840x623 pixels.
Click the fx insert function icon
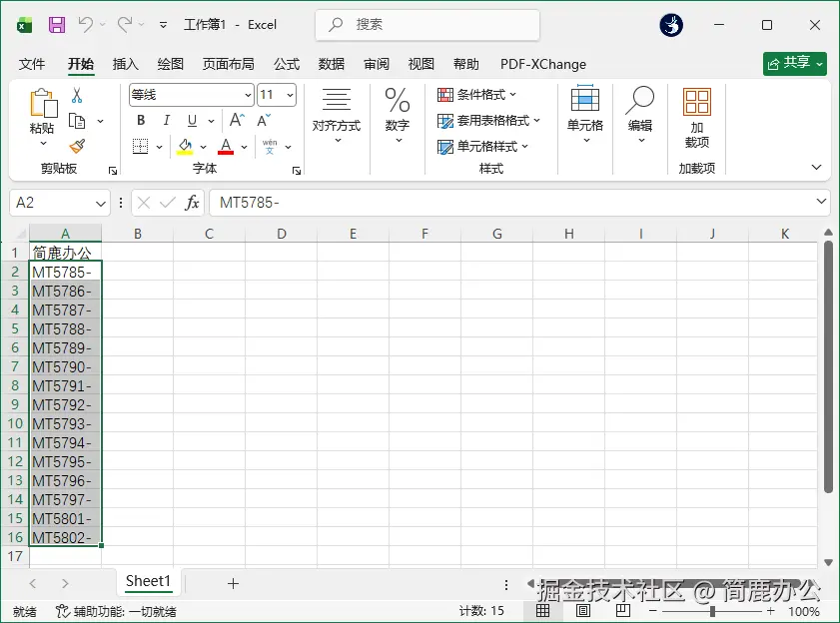click(x=192, y=203)
